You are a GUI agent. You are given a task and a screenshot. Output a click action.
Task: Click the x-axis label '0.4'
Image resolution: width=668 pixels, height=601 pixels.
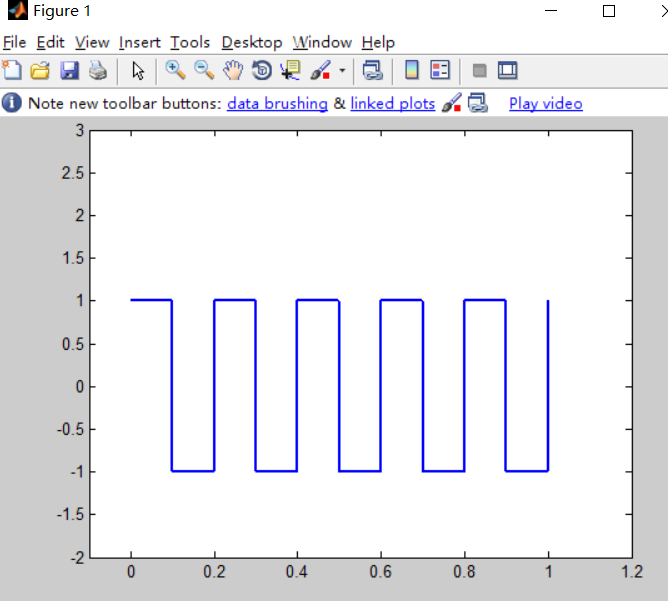(297, 572)
